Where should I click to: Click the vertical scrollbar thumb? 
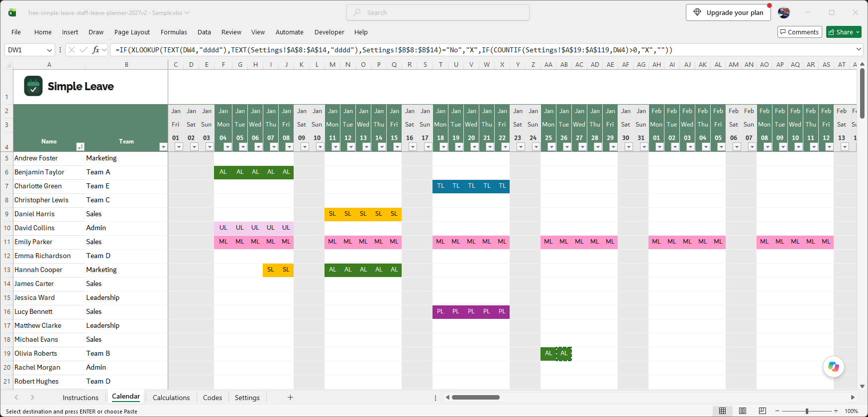coord(862,94)
